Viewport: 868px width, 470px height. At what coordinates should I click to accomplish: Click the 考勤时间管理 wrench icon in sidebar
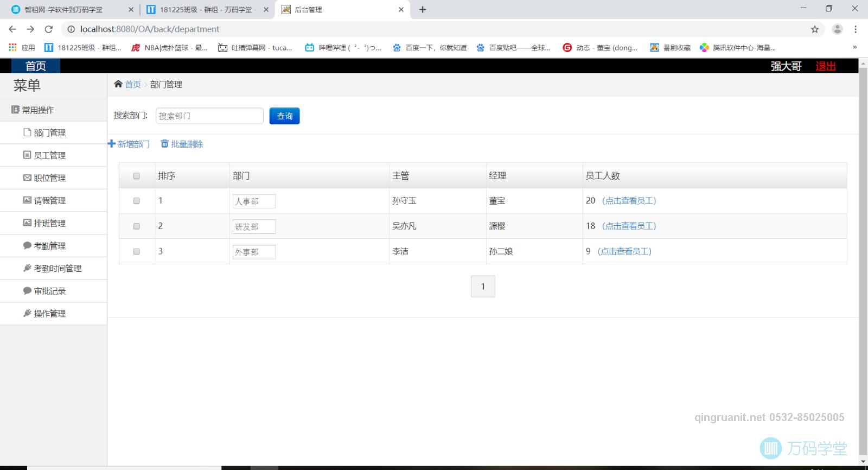(x=27, y=268)
